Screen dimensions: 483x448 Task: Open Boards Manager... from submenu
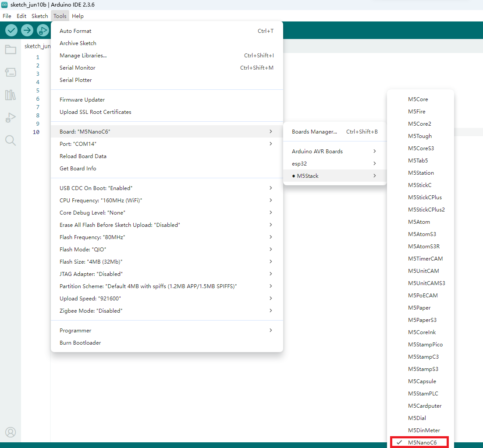coord(335,132)
